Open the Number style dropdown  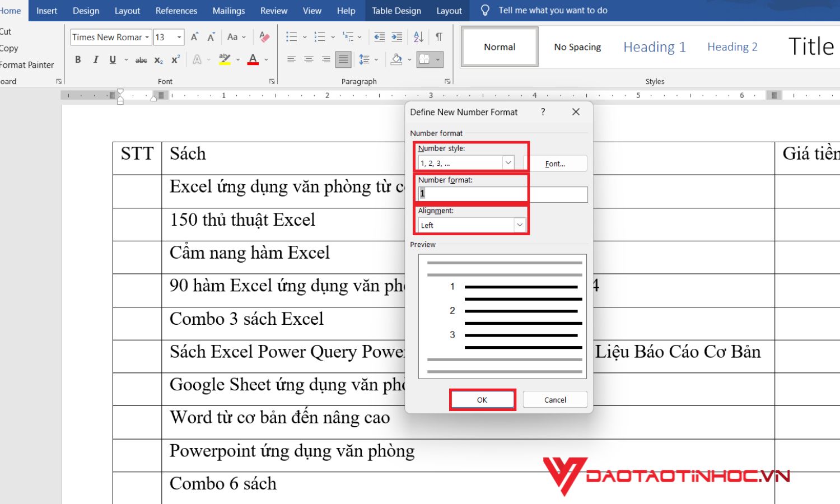point(508,162)
